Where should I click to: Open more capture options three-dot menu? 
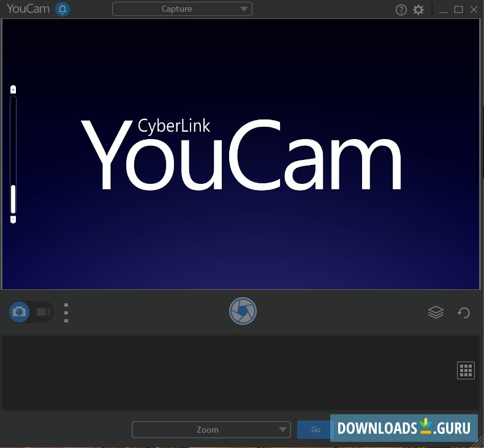click(66, 313)
